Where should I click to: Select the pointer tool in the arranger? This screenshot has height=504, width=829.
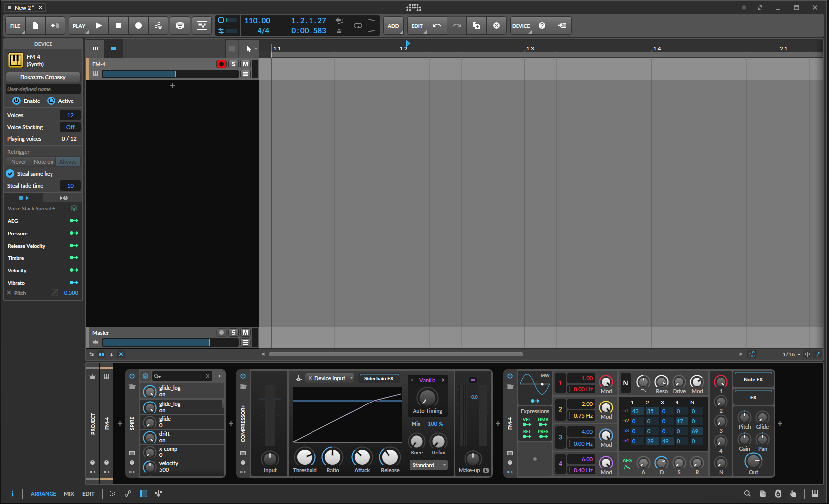249,49
